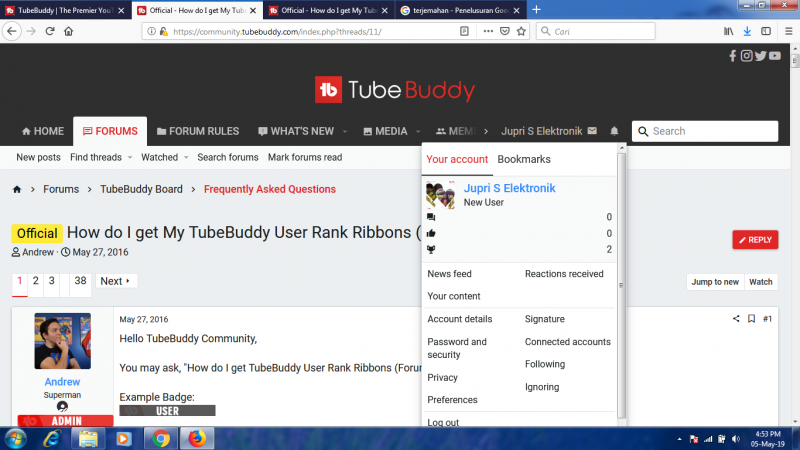Expand the Watched dropdown arrow

point(187,158)
